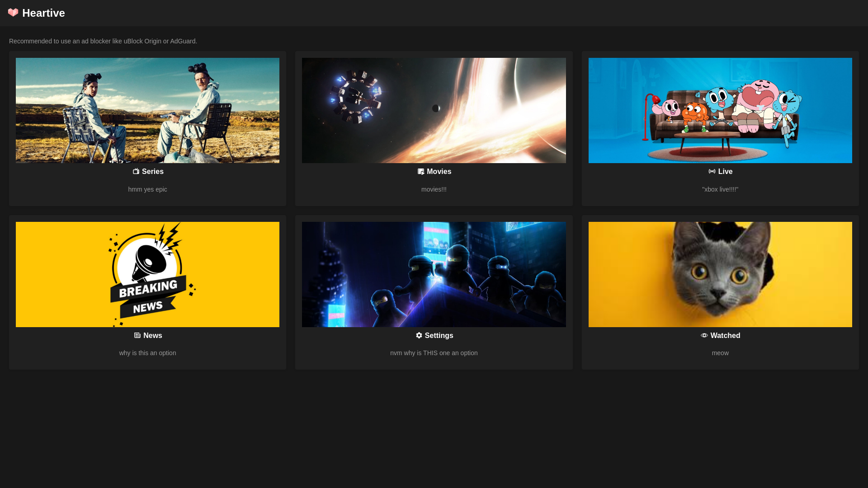Open the Movies section label
868x488 pixels.
[x=439, y=172]
